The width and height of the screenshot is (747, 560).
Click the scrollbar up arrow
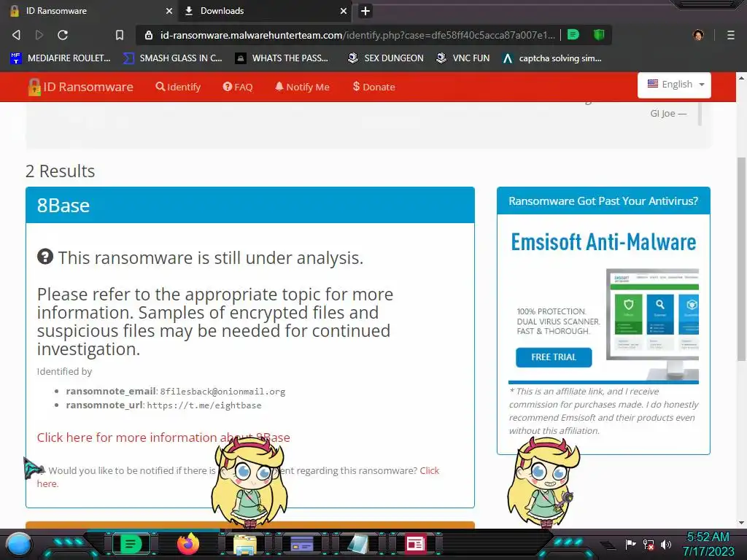tap(741, 77)
